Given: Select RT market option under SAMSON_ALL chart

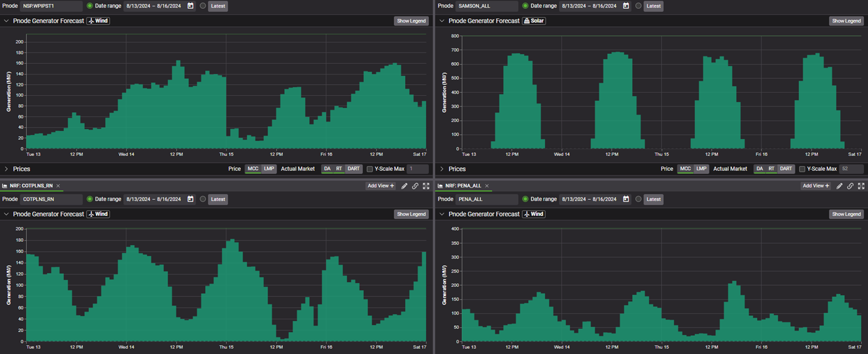Looking at the screenshot, I should pos(771,169).
